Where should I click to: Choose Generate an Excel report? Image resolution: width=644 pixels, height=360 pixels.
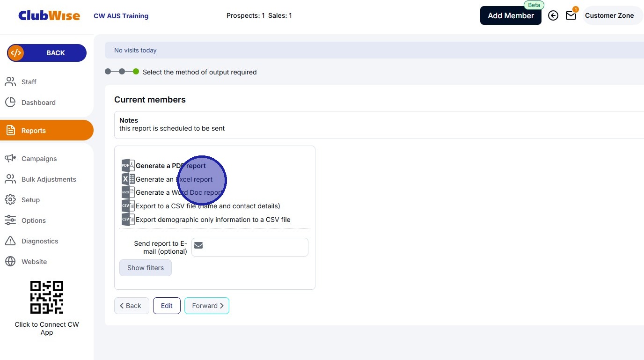click(x=174, y=179)
